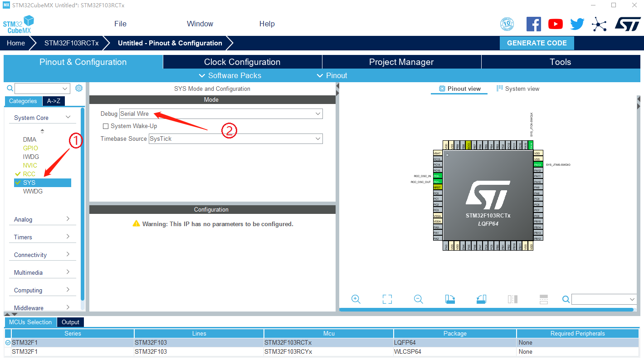Switch to the Output tab
The height and width of the screenshot is (361, 644).
coord(70,322)
